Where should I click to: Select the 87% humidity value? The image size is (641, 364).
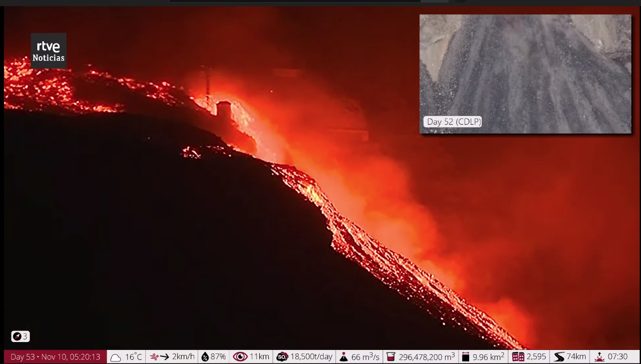(218, 357)
